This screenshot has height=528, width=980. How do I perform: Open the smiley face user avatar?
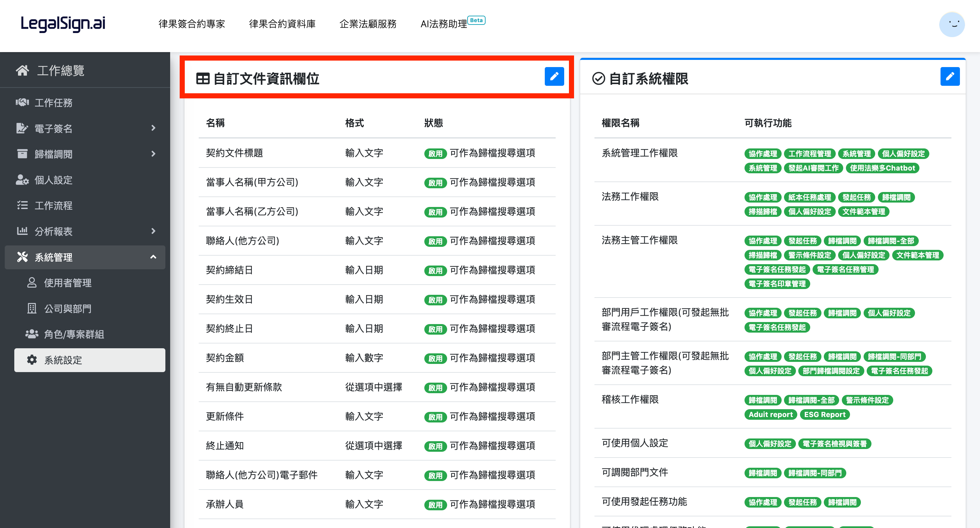pyautogui.click(x=951, y=25)
